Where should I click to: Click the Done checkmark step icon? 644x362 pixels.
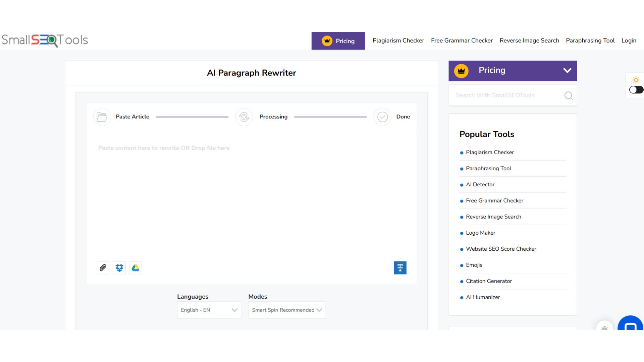pos(382,117)
